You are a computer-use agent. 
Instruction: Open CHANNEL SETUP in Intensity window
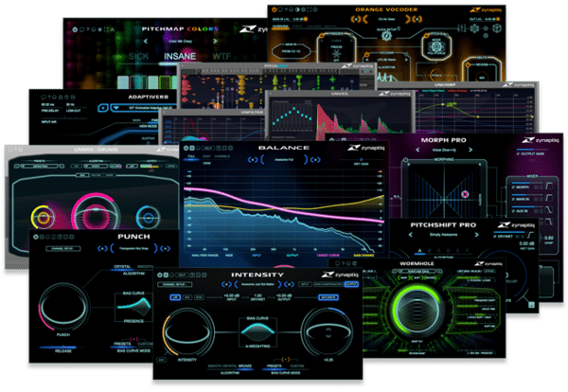[x=174, y=284]
